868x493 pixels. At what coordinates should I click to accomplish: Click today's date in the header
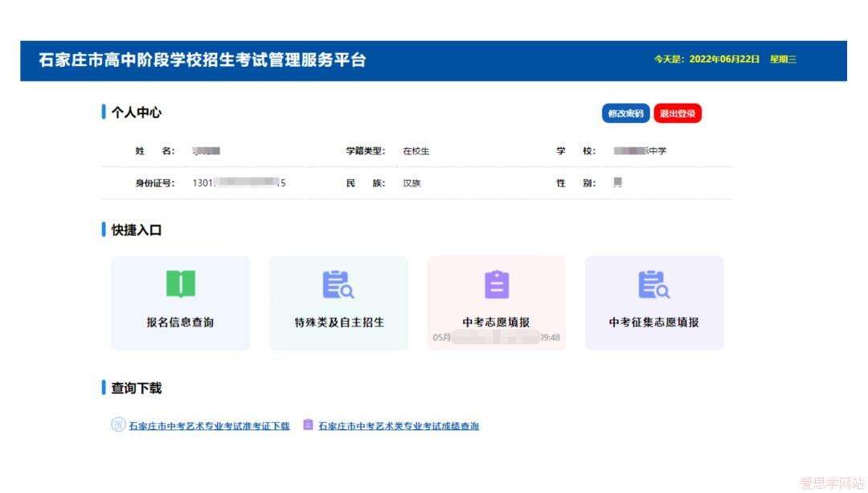click(x=723, y=60)
